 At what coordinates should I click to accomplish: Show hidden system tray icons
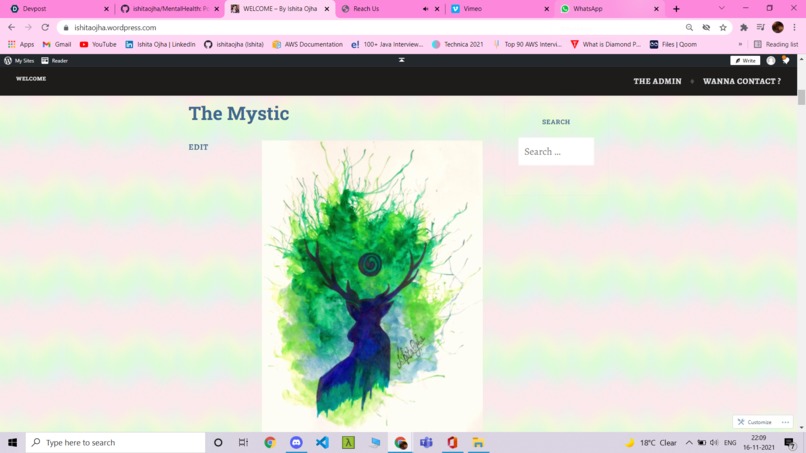(689, 443)
